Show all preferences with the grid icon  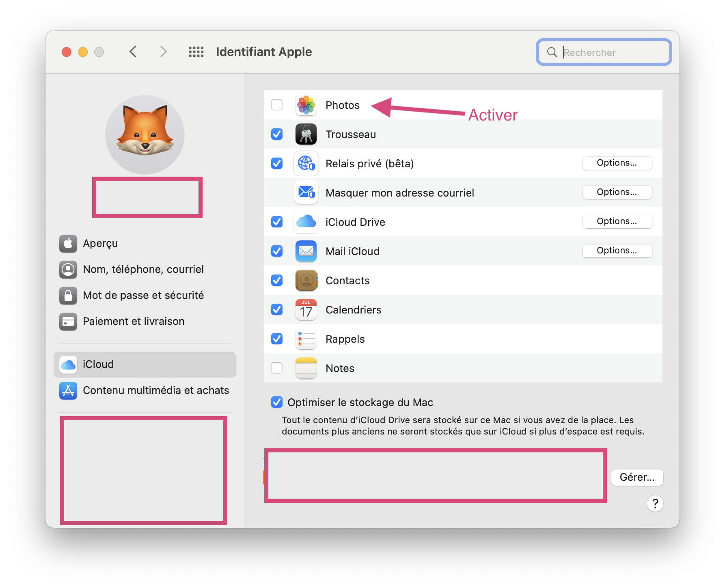196,52
